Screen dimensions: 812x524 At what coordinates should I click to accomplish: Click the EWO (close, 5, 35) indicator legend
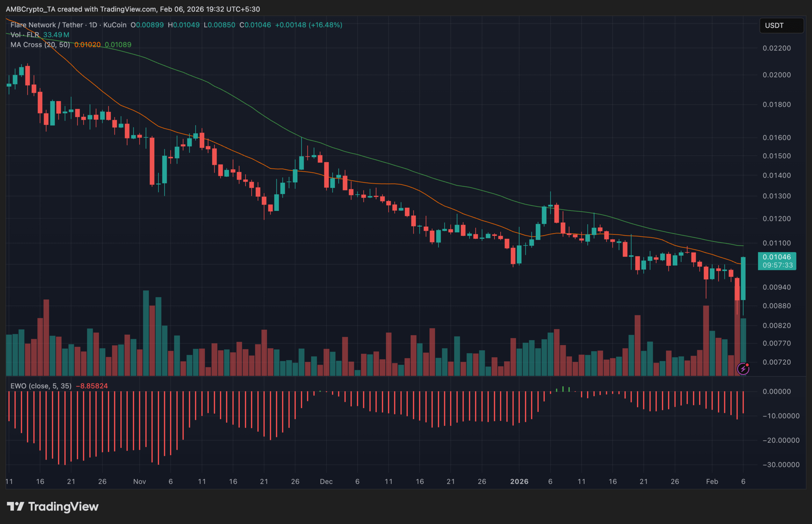coord(41,386)
